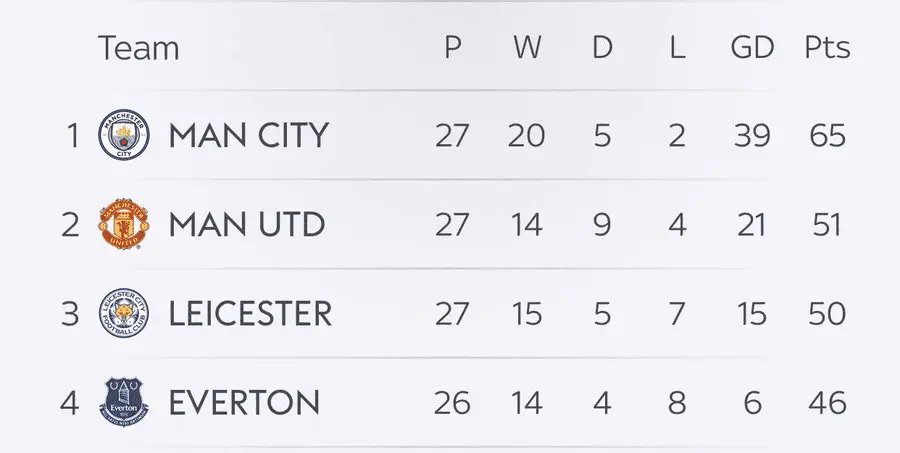Select Everton's 26 games played value
Viewport: 900px width, 453px height.
click(x=452, y=403)
